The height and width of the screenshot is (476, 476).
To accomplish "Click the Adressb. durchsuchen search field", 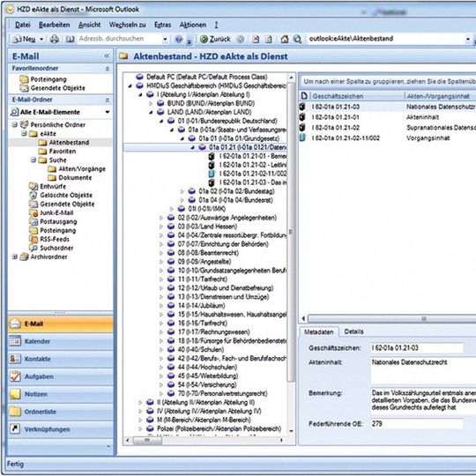I will click(119, 39).
